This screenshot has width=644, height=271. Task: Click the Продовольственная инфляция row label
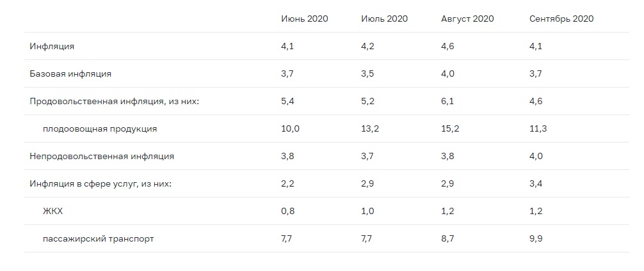pyautogui.click(x=115, y=101)
